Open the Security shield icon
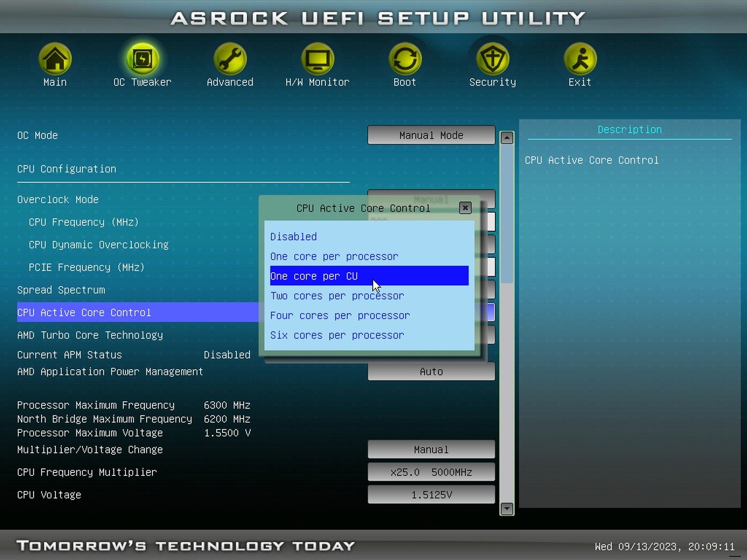 click(x=492, y=59)
